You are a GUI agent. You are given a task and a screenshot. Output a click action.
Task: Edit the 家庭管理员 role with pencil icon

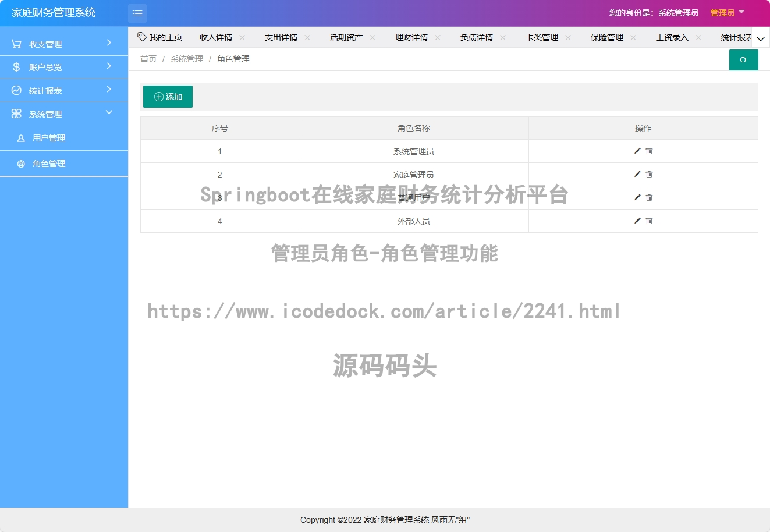point(637,174)
